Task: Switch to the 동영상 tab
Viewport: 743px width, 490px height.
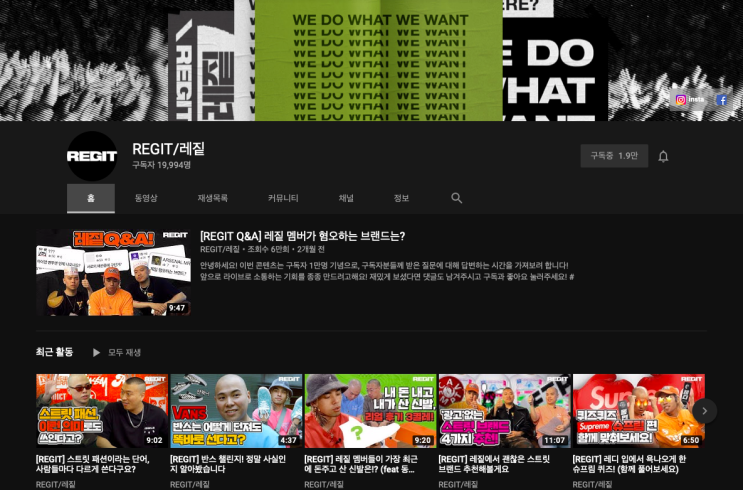Action: point(146,198)
